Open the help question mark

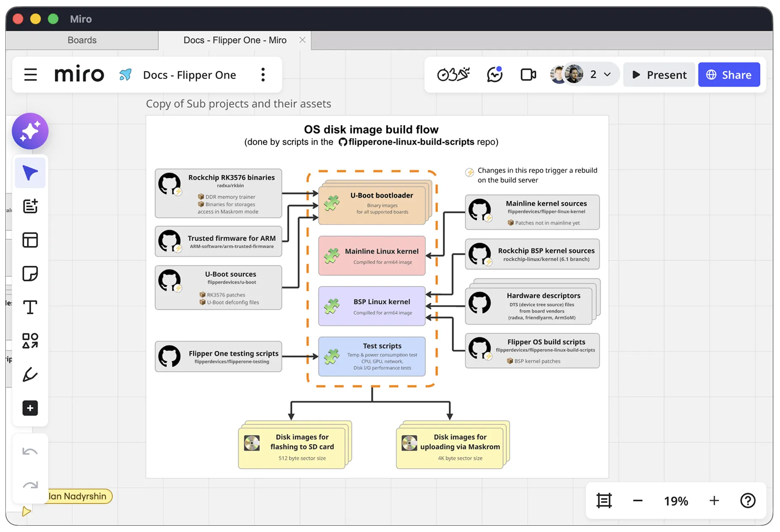pyautogui.click(x=748, y=500)
